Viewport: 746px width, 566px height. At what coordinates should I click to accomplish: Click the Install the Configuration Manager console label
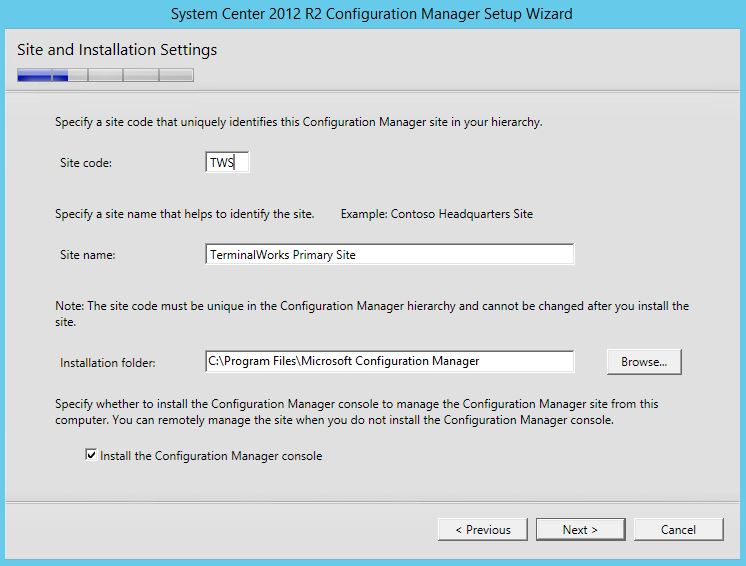(x=211, y=456)
